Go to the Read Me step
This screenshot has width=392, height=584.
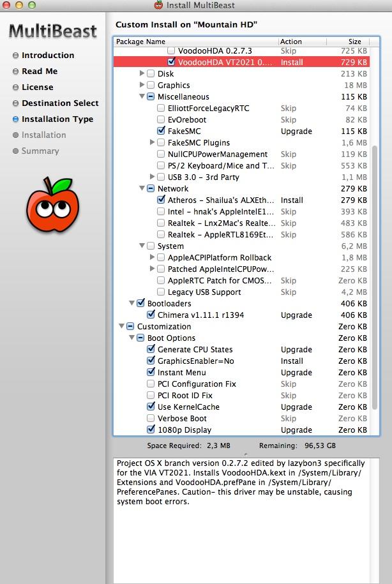click(x=40, y=71)
